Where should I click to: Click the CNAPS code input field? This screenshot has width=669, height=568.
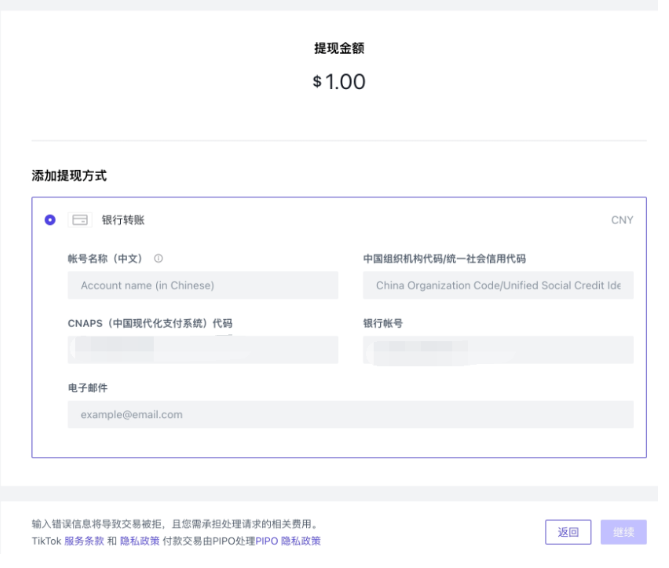[x=202, y=350]
